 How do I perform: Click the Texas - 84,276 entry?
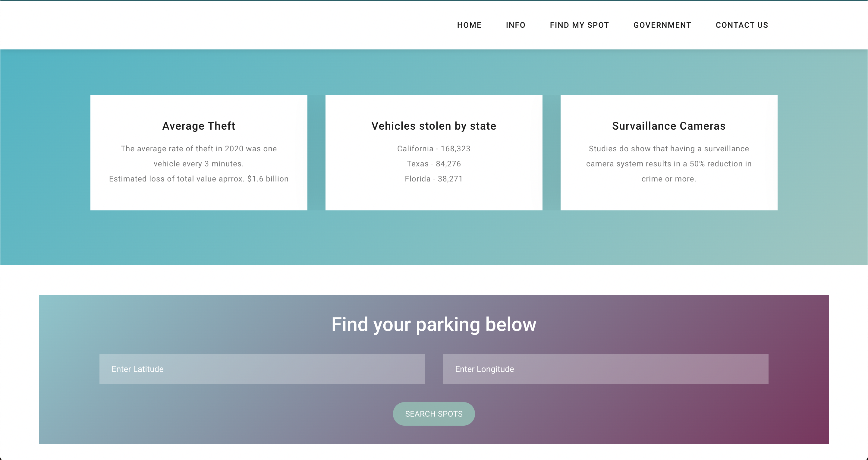pos(434,164)
